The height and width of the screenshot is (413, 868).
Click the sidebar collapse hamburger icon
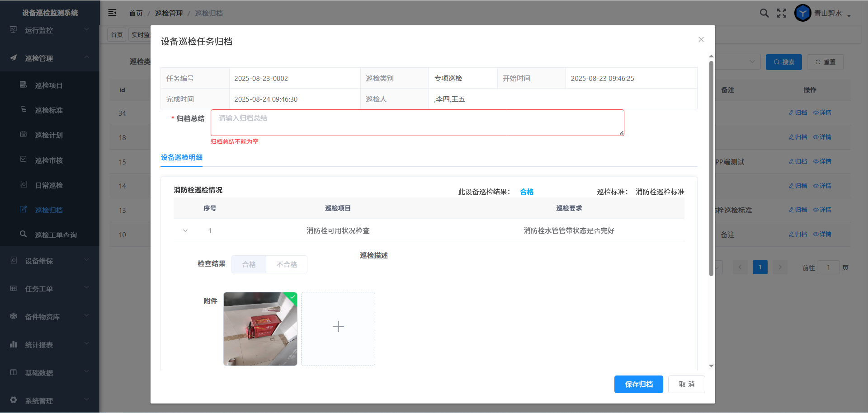tap(112, 13)
